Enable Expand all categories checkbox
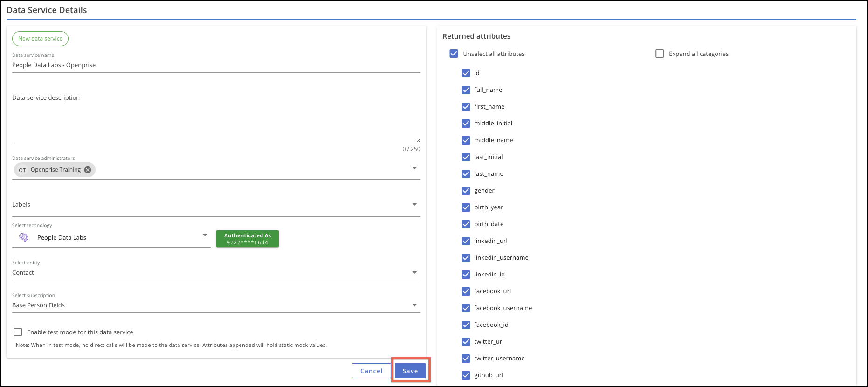 660,54
